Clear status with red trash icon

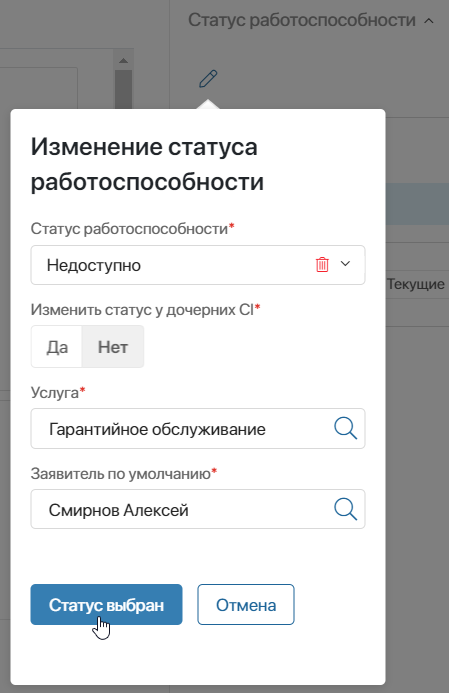322,264
